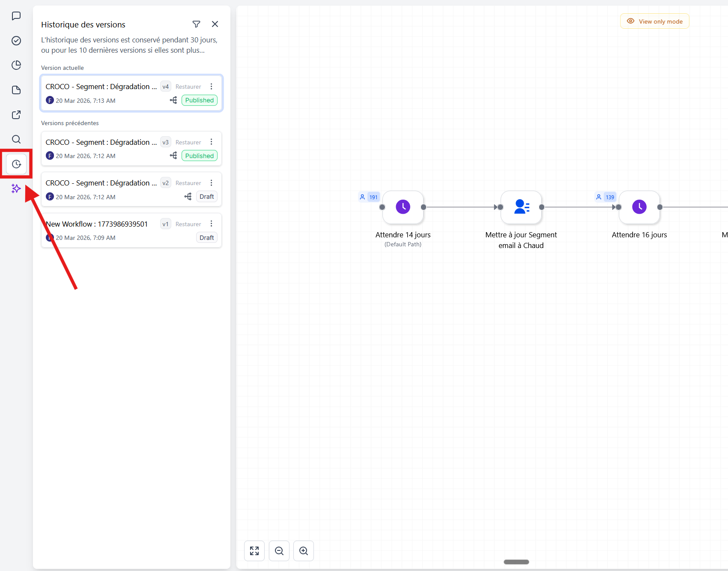Click Restaurer on version v4
The image size is (728, 571).
click(x=188, y=87)
